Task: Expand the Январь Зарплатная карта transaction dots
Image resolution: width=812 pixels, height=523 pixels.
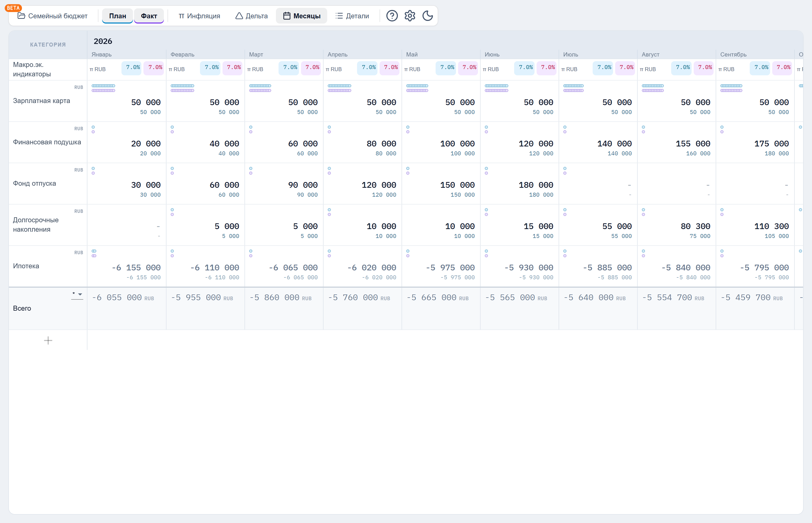Action: coord(103,88)
